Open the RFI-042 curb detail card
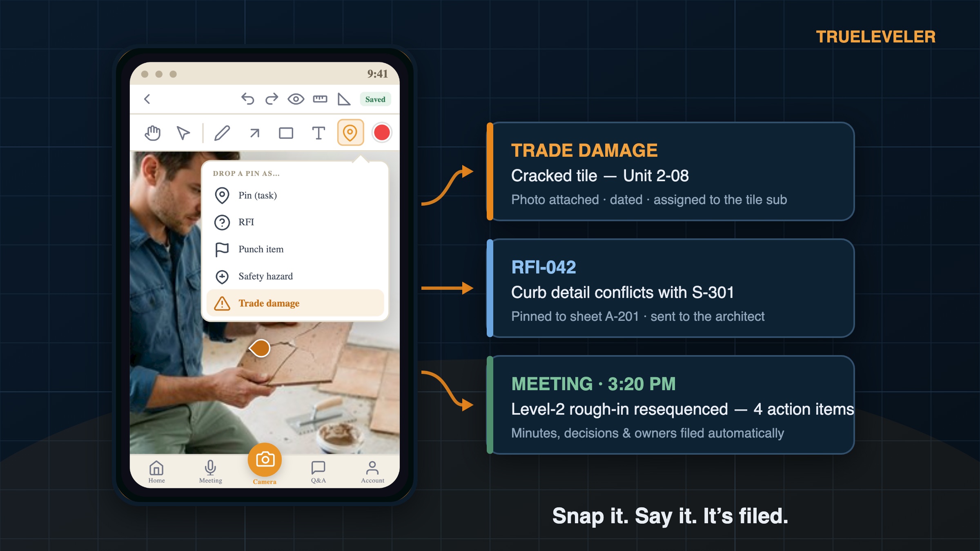 pos(670,288)
